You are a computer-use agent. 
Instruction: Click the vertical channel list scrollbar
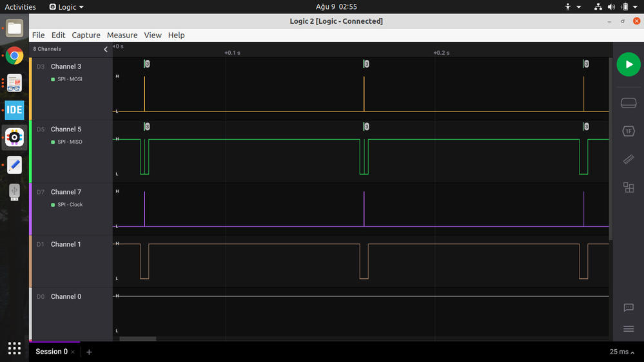(x=610, y=149)
